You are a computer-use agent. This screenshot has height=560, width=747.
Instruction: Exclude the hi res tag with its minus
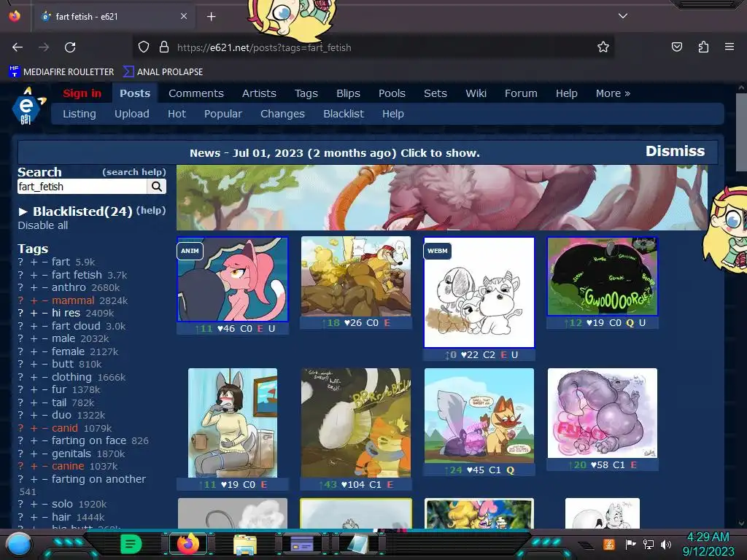44,314
